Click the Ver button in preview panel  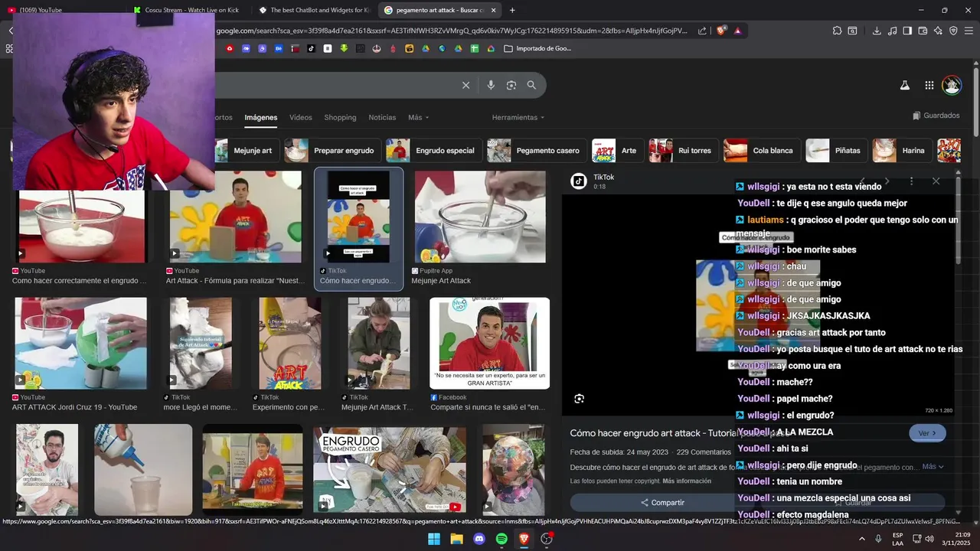(x=927, y=433)
